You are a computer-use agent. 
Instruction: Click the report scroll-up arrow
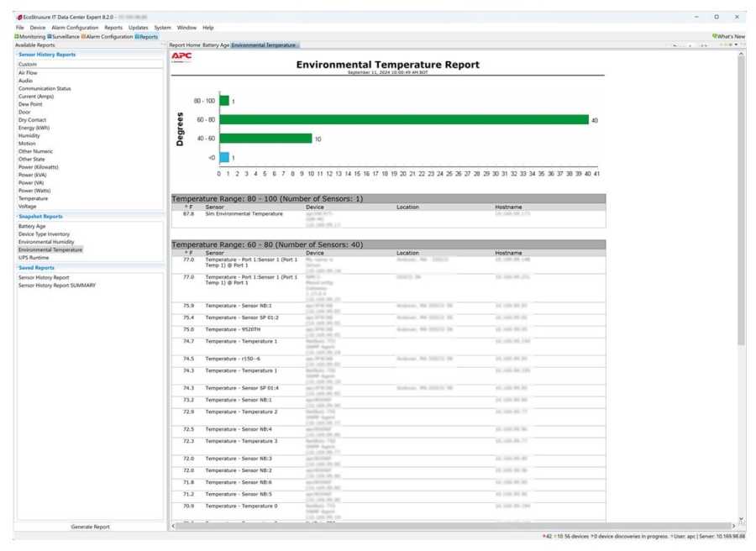[x=741, y=54]
